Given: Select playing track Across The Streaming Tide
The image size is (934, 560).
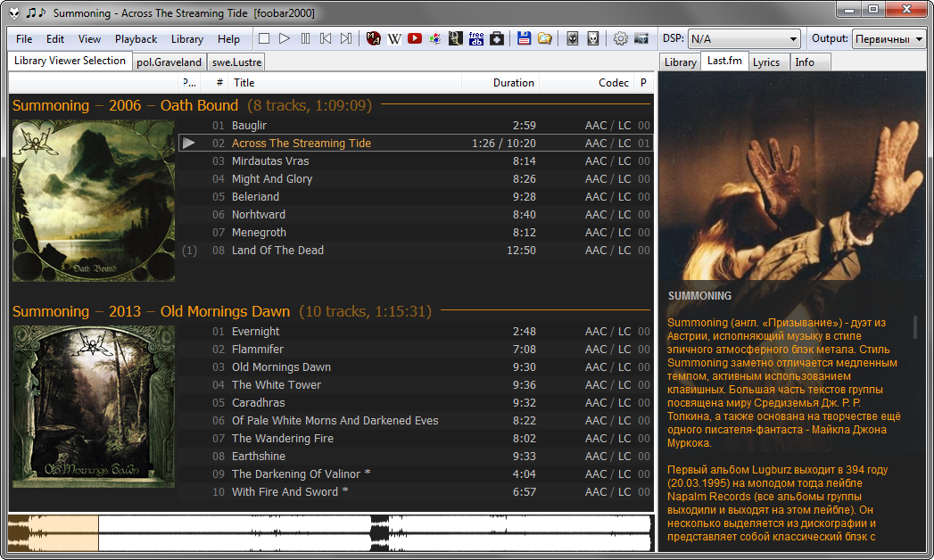Looking at the screenshot, I should click(x=416, y=144).
